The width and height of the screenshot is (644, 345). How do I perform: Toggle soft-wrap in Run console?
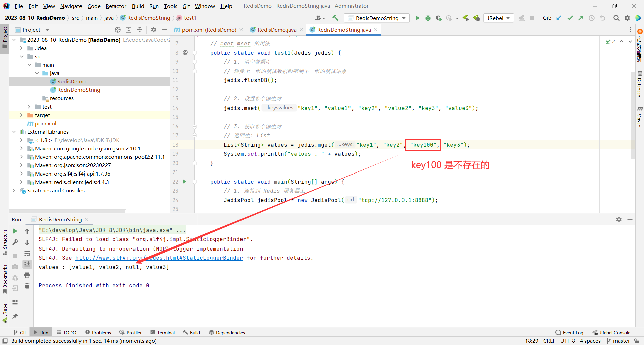click(x=27, y=253)
